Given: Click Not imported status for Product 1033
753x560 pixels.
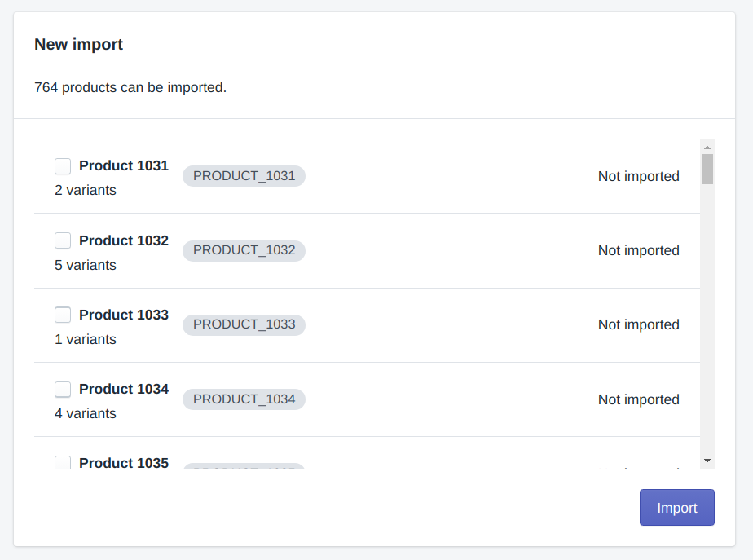Looking at the screenshot, I should pyautogui.click(x=639, y=324).
